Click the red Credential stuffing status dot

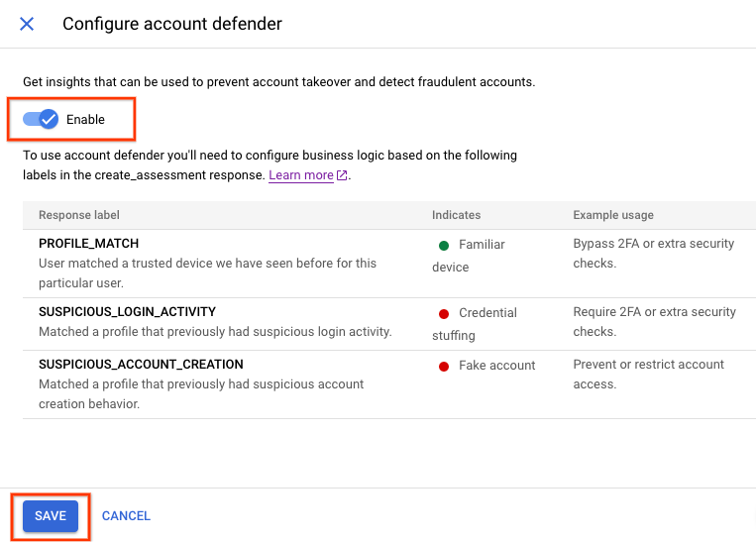click(444, 313)
